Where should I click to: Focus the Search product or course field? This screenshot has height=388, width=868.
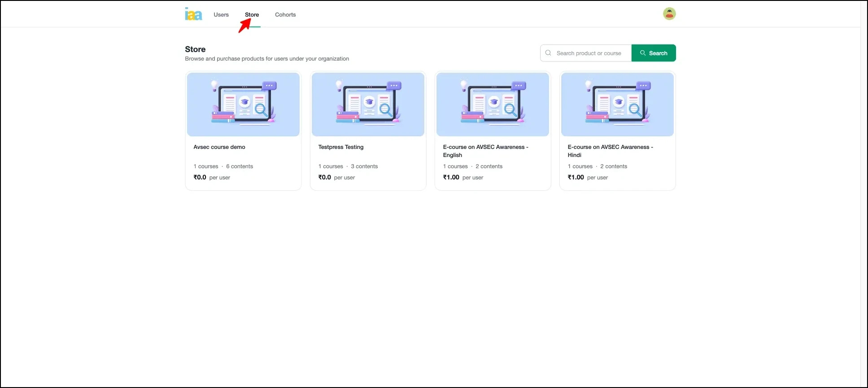(x=589, y=53)
